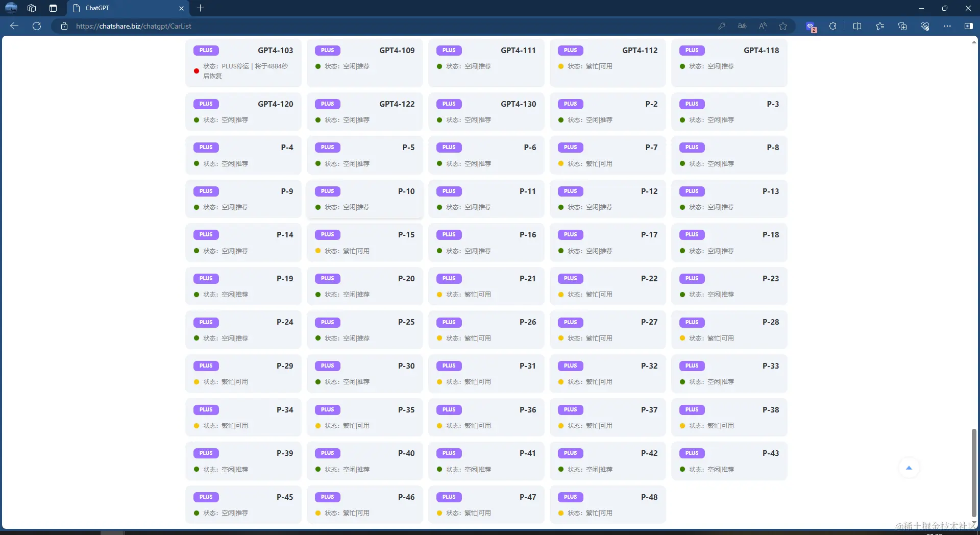
Task: Click the PLUS badge on P-5
Action: tap(328, 147)
